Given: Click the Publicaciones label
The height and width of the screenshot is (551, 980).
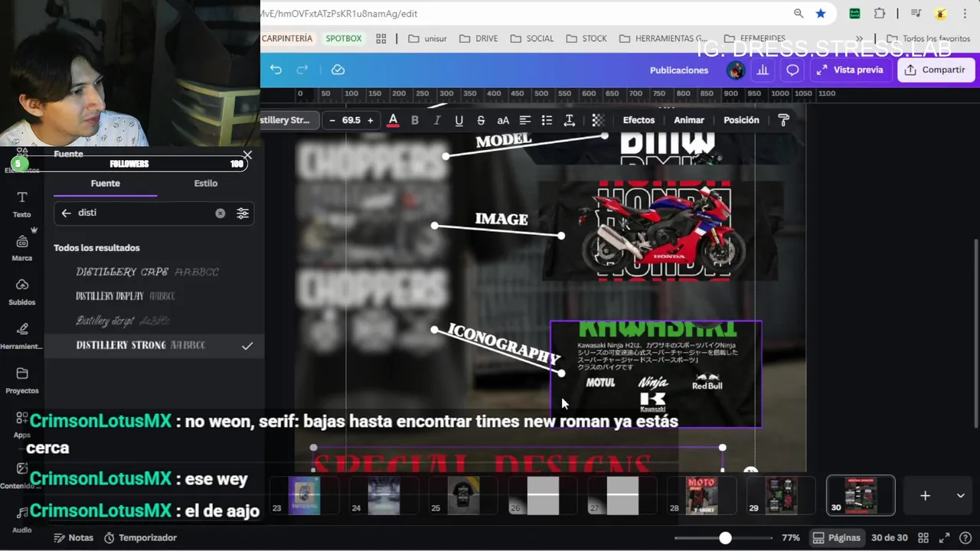Looking at the screenshot, I should point(679,70).
